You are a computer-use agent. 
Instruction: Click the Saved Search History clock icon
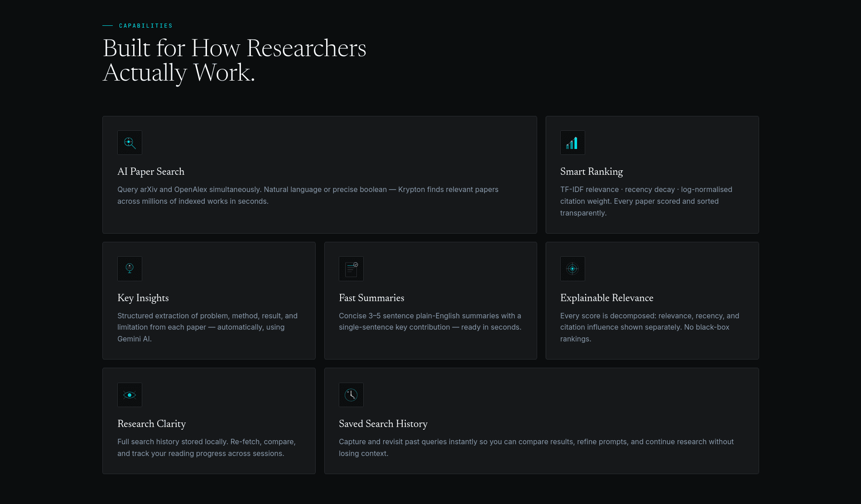click(351, 395)
